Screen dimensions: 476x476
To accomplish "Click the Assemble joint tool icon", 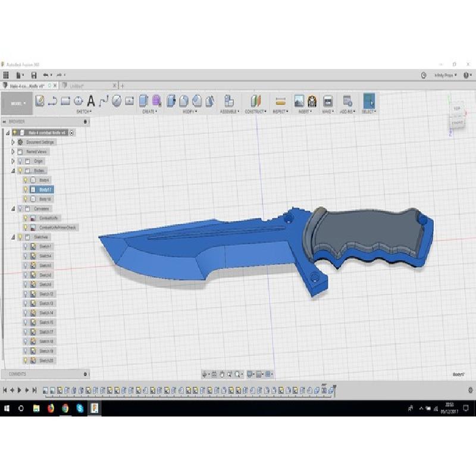I will [x=229, y=101].
